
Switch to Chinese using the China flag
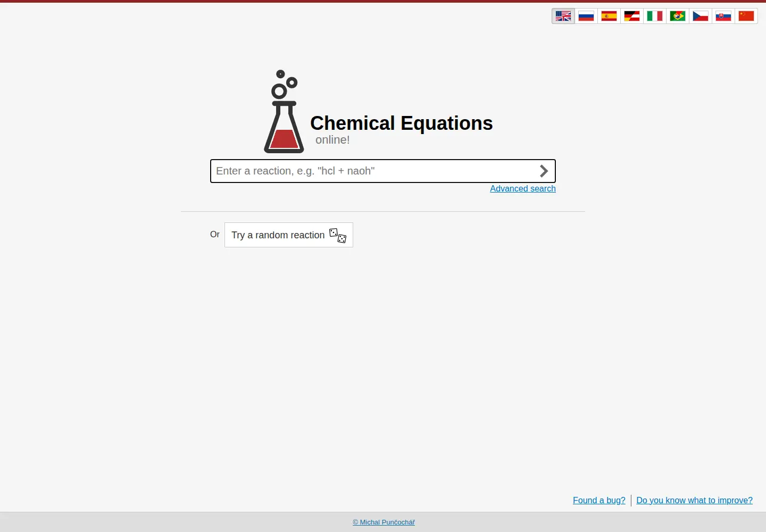tap(746, 16)
